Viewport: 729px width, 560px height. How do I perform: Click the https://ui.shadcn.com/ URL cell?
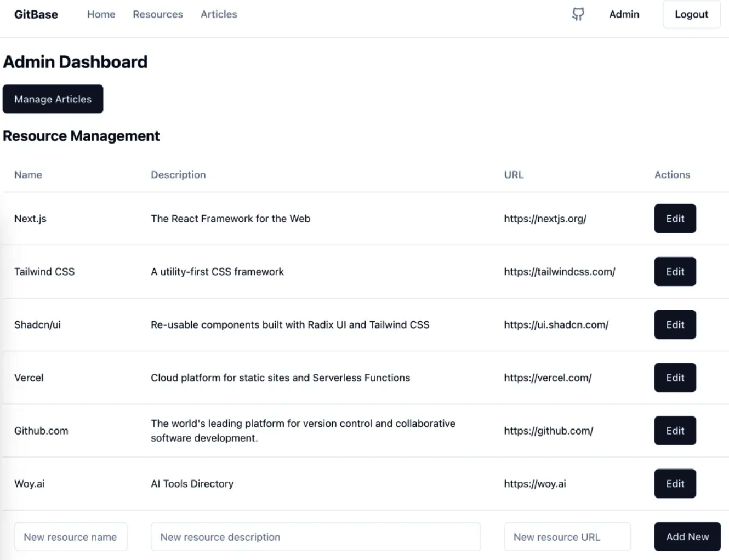pos(556,325)
